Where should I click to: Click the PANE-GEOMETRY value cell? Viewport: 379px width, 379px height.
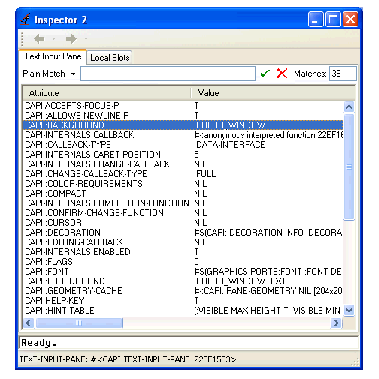tap(269, 291)
